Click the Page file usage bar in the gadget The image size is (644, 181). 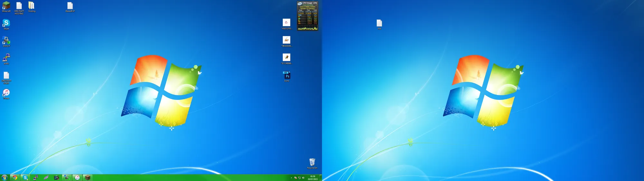(x=302, y=17)
